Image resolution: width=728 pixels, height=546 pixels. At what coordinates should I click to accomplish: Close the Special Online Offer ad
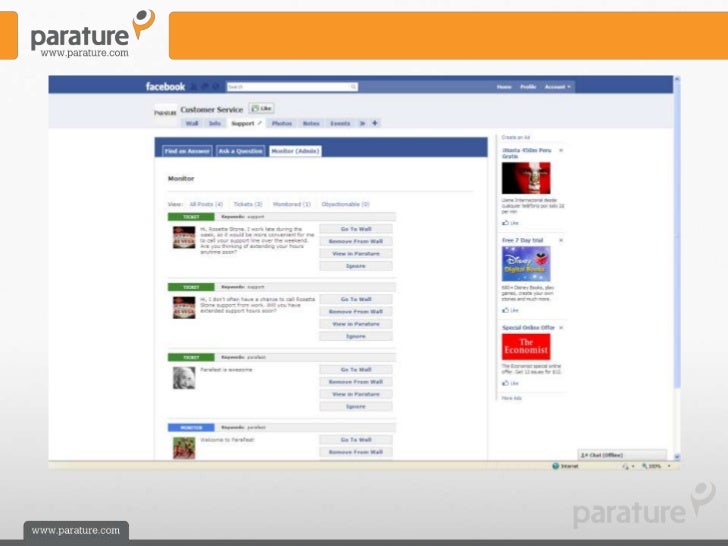561,328
